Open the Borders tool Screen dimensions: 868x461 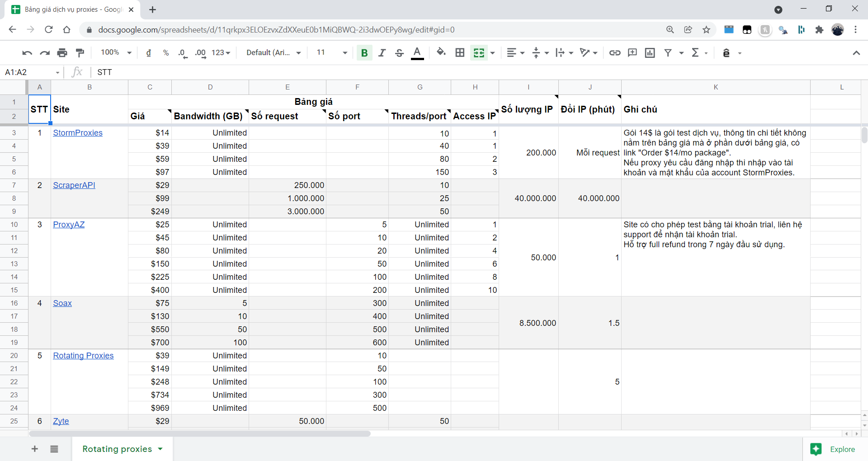pyautogui.click(x=460, y=53)
